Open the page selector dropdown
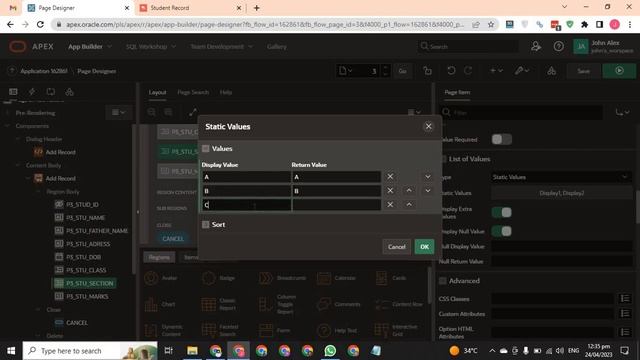The height and width of the screenshot is (360, 640). [x=345, y=71]
